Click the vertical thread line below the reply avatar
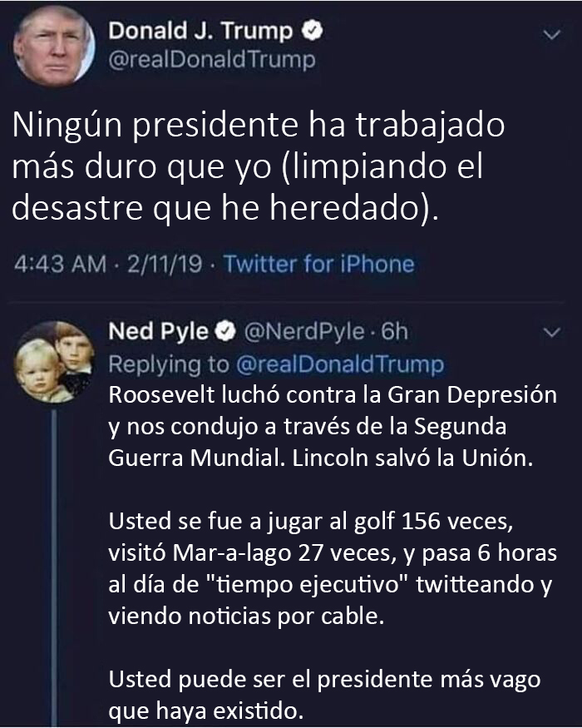 (55, 566)
